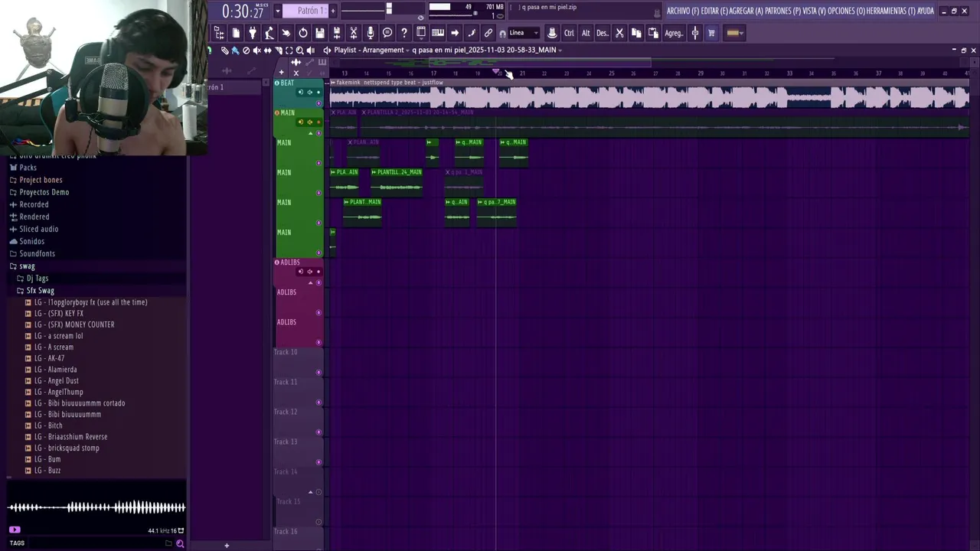Viewport: 980px width, 551px height.
Task: Open the new file icon in toolbar
Action: (x=236, y=33)
